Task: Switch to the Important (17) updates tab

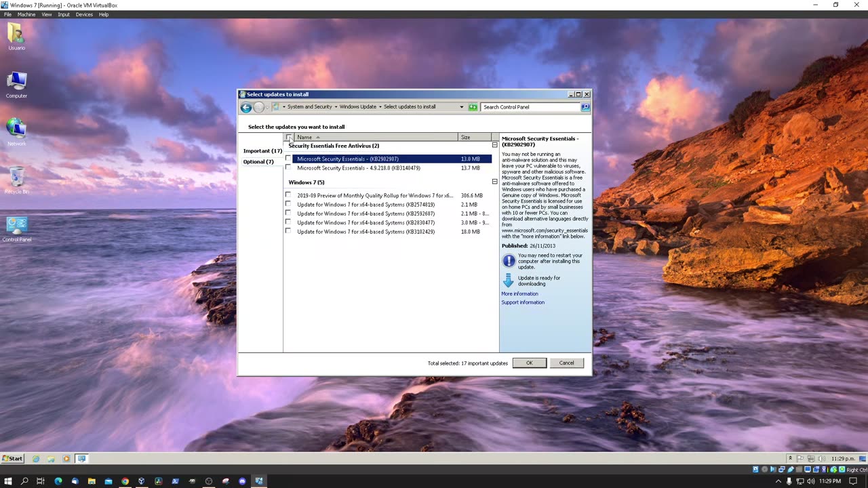Action: [262, 150]
